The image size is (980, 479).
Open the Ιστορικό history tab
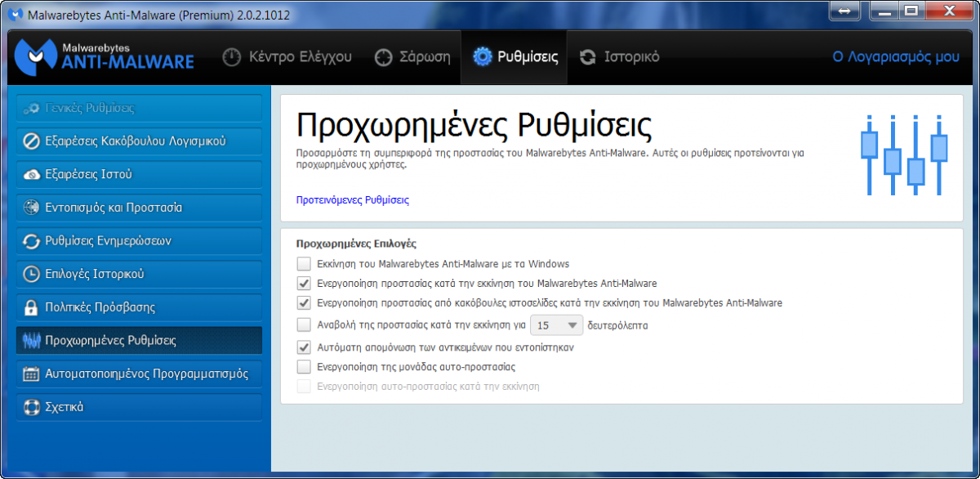[x=619, y=56]
